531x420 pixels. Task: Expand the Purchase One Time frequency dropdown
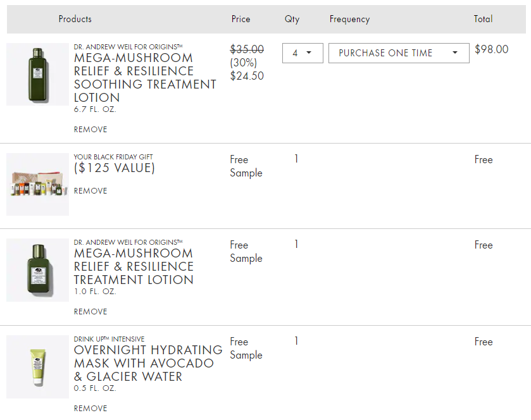399,53
